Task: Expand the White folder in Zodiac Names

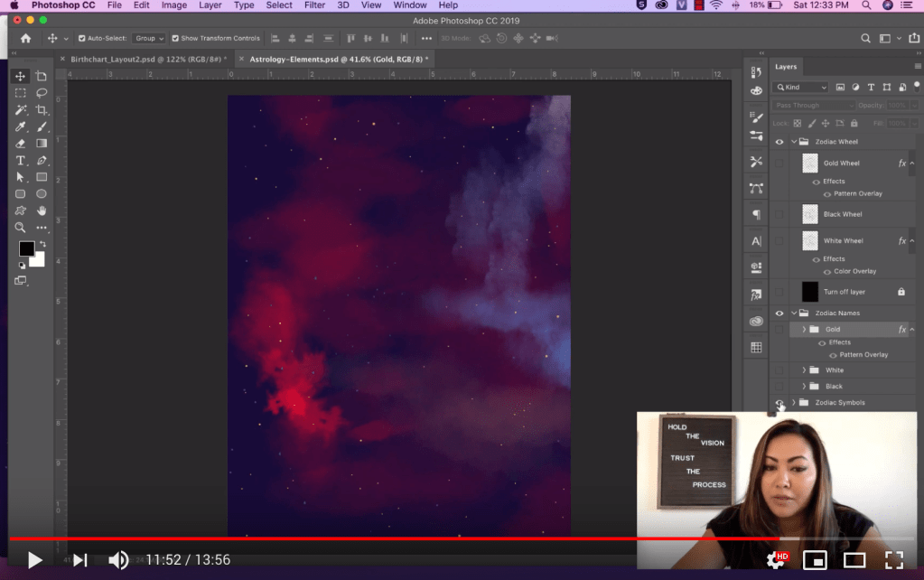Action: (804, 370)
